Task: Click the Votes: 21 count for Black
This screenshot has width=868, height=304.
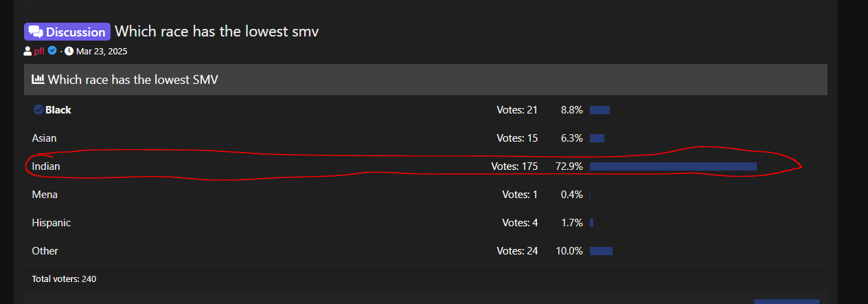Action: tap(517, 110)
